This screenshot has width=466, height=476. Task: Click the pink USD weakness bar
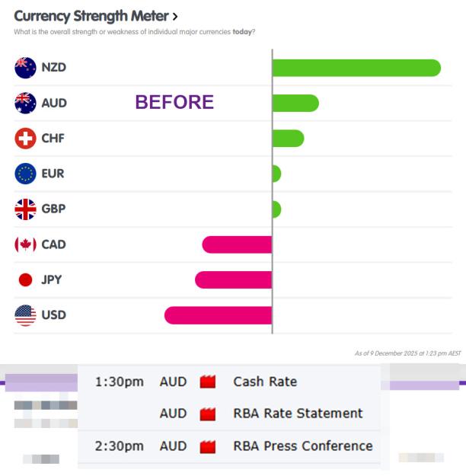tap(219, 315)
